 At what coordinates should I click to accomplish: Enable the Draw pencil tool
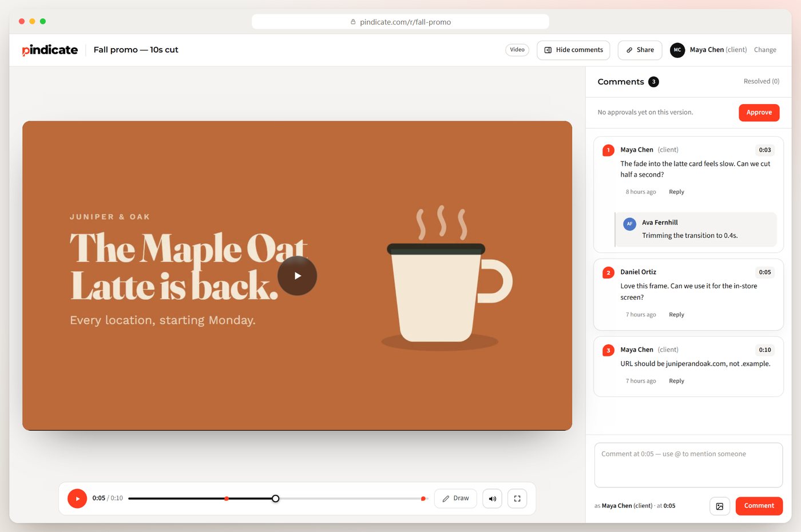(x=455, y=498)
